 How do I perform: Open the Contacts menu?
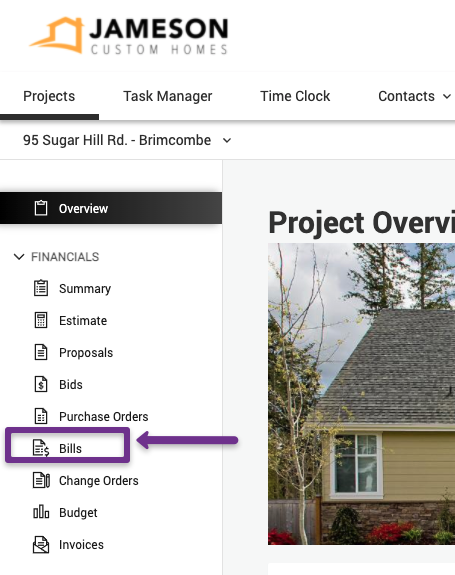coord(414,96)
